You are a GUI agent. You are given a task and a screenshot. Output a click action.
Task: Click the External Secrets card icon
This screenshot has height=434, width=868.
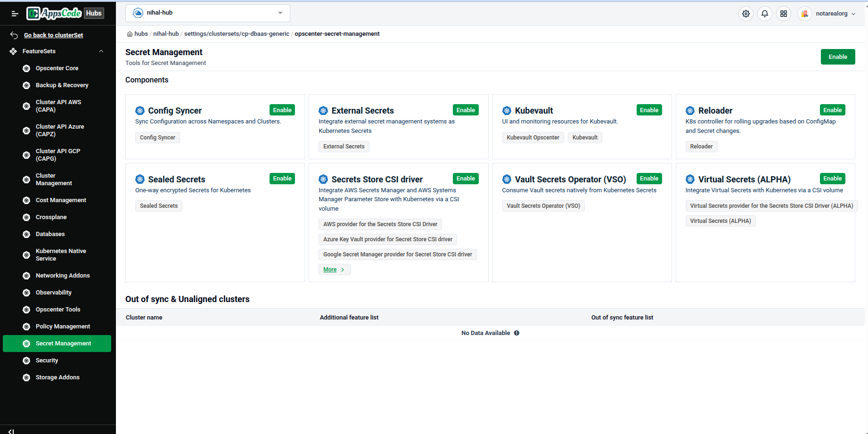tap(323, 111)
